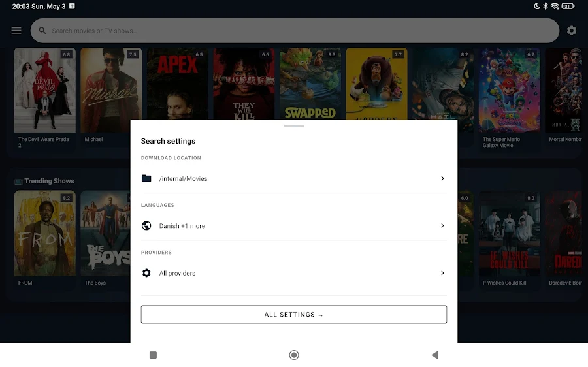Tap the magnifier icon in search bar
Viewport: 588px width, 367px height.
[42, 31]
